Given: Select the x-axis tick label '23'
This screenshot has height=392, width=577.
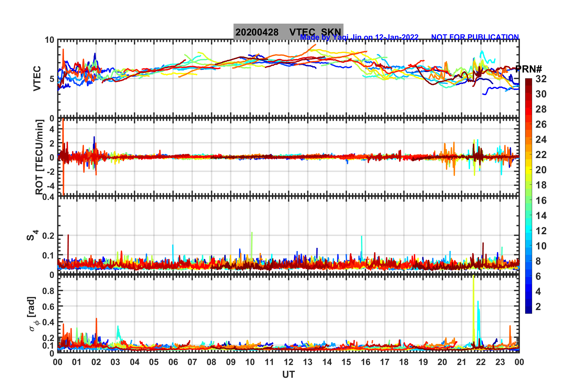Looking at the screenshot, I should [500, 362].
